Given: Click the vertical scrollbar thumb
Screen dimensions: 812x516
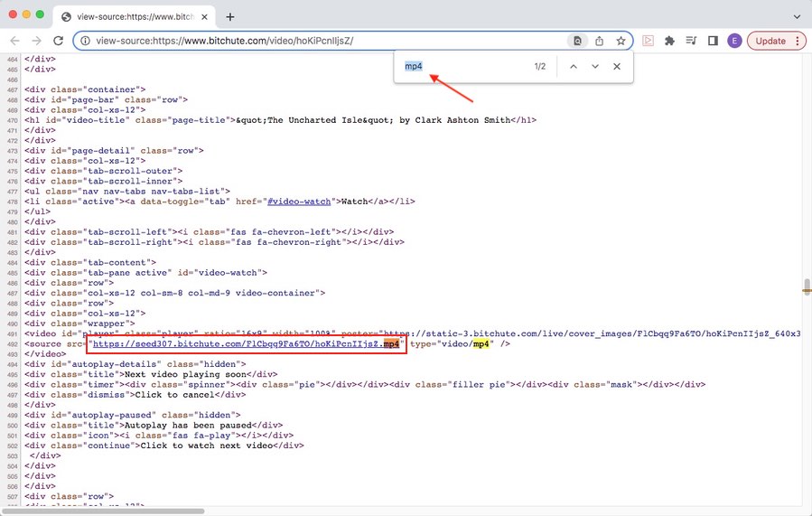Looking at the screenshot, I should coord(807,286).
